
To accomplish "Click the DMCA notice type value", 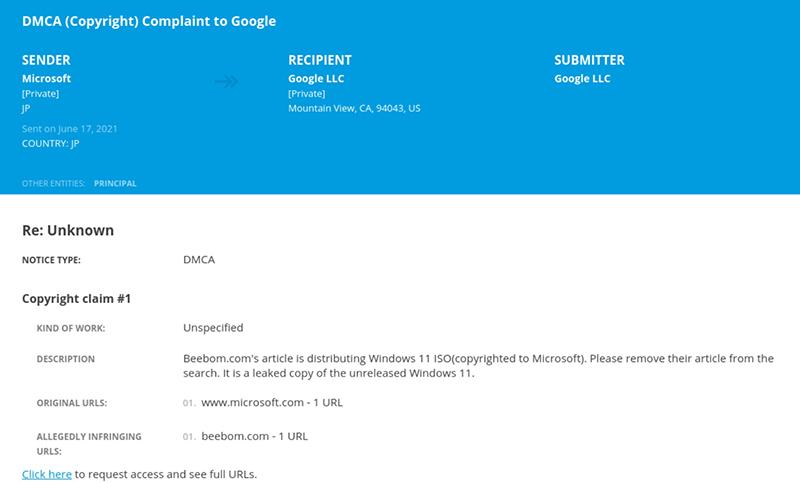I will [199, 260].
